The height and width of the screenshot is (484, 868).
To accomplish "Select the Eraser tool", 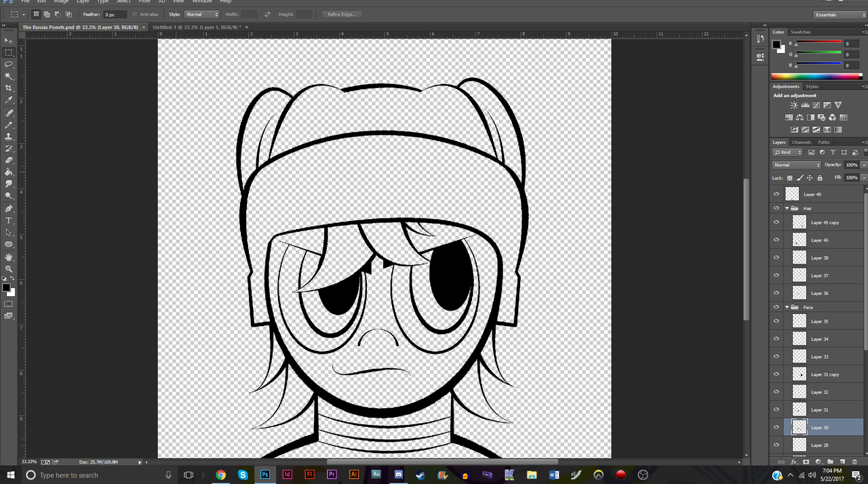I will (x=9, y=160).
